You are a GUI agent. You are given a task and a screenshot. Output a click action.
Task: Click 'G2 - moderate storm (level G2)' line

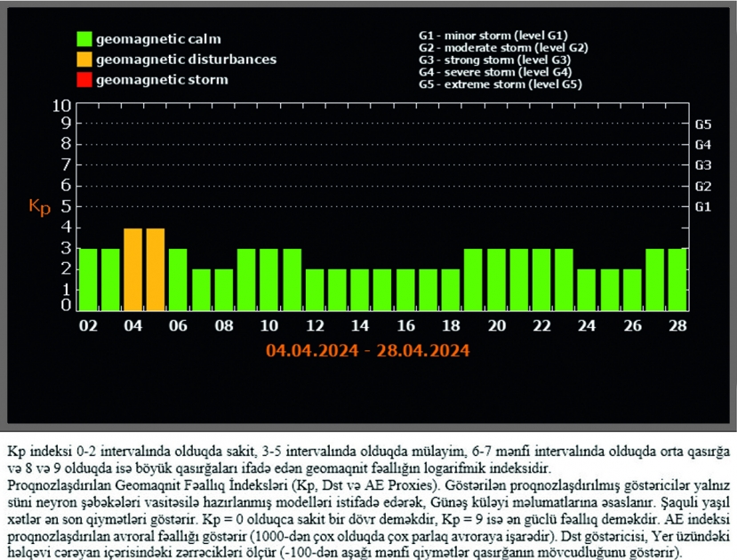(503, 47)
